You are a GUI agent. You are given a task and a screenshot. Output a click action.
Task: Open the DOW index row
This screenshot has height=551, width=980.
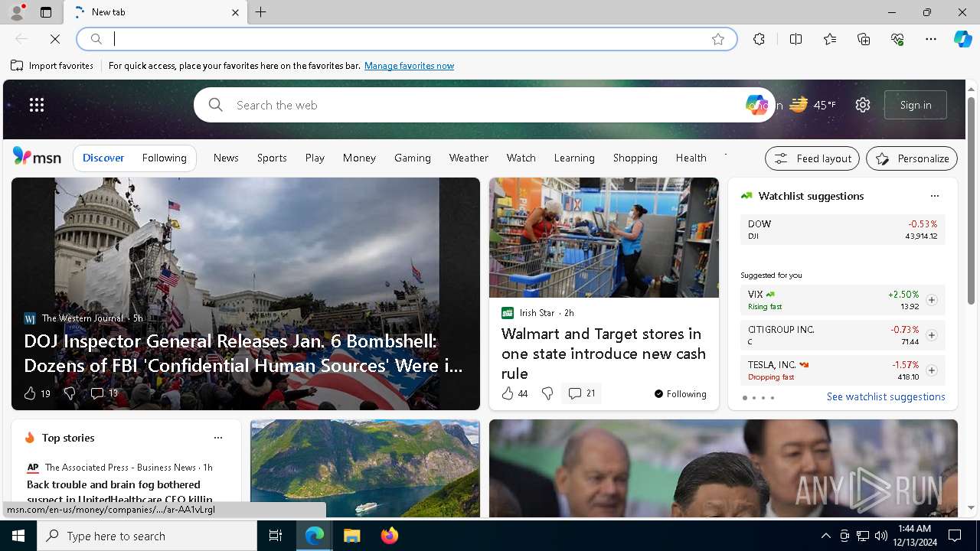click(x=842, y=230)
